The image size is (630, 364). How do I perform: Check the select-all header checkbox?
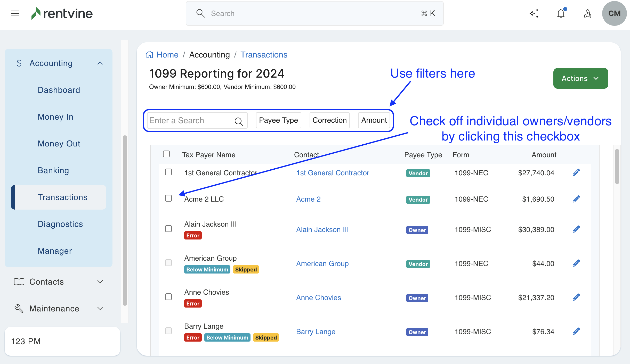pos(166,154)
